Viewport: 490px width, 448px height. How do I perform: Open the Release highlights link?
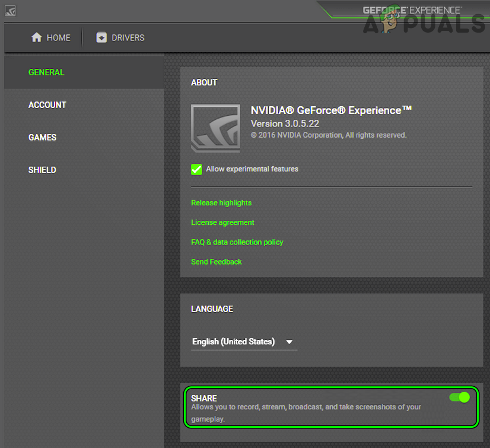pyautogui.click(x=221, y=203)
